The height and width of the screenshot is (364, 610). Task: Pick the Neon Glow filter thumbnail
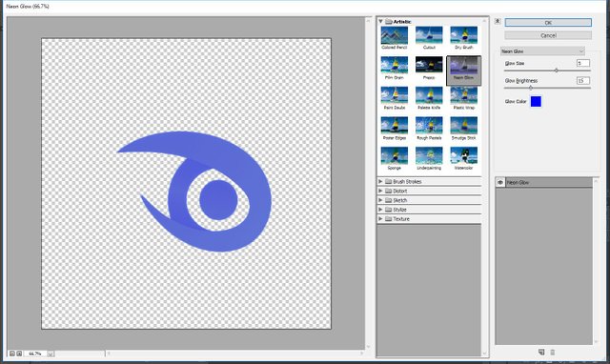pos(464,70)
